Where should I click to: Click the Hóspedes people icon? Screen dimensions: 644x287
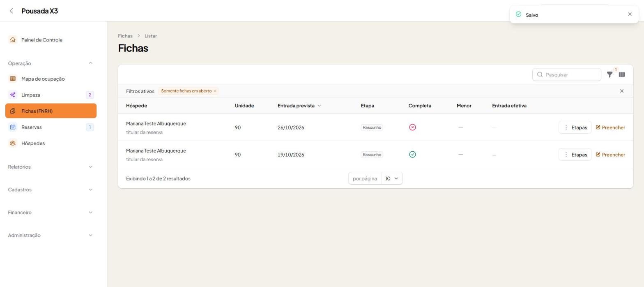pos(13,143)
